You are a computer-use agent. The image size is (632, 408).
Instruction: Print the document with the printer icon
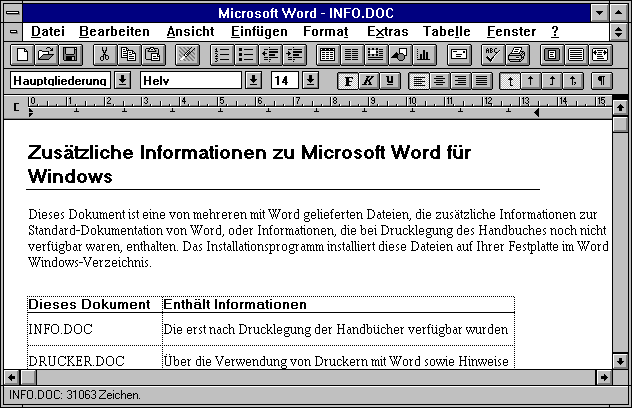point(517,55)
